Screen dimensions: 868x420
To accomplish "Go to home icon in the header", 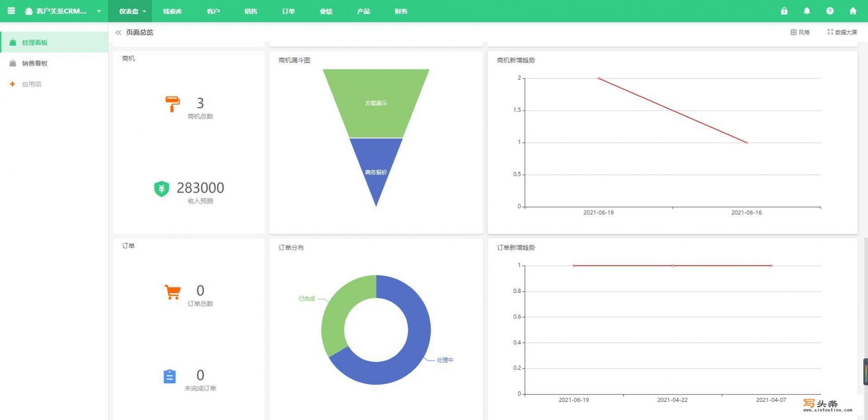I will [852, 11].
